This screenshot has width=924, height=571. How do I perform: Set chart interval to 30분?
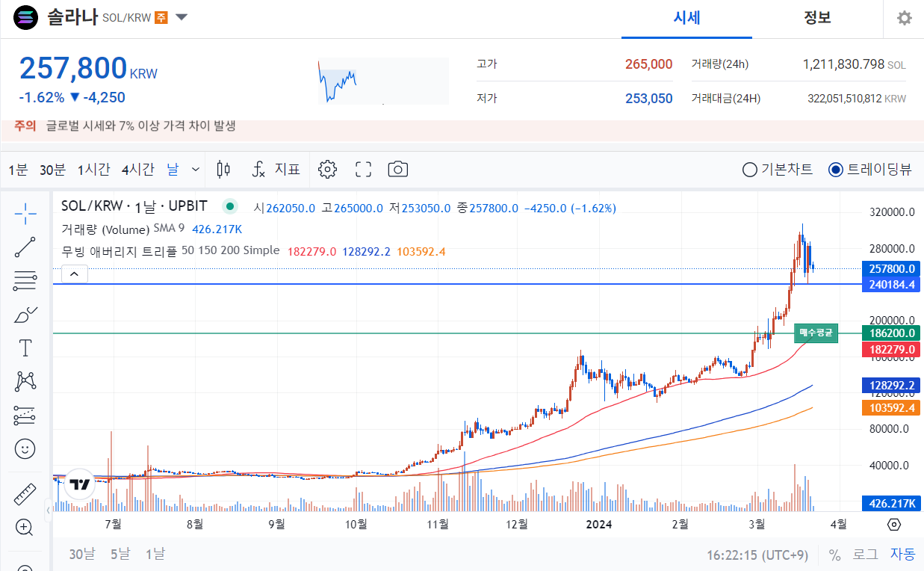[x=52, y=170]
